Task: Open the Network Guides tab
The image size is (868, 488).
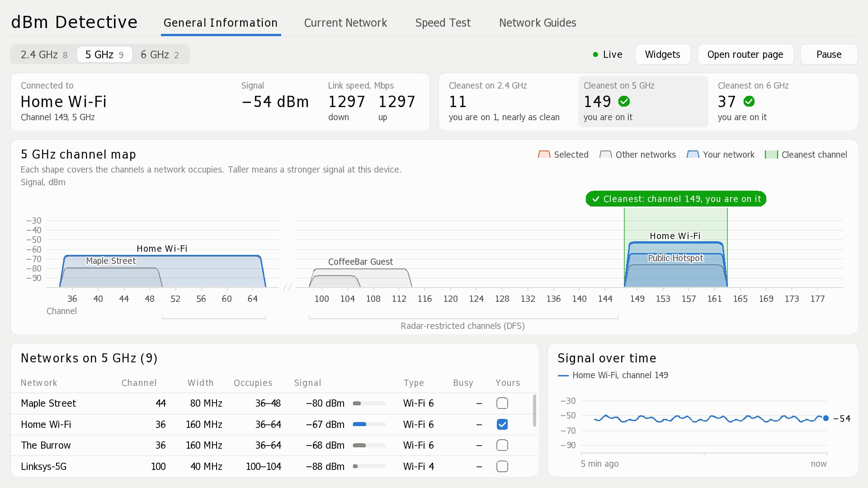Action: (538, 23)
